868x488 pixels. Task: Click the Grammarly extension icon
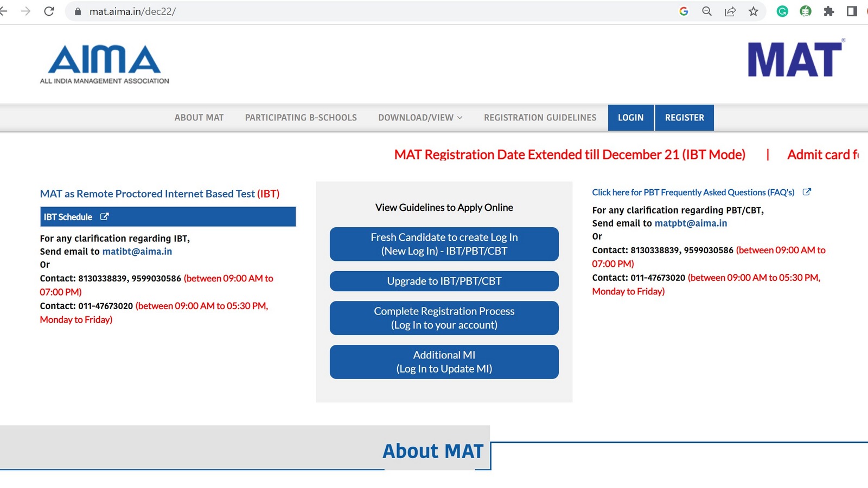(x=782, y=11)
